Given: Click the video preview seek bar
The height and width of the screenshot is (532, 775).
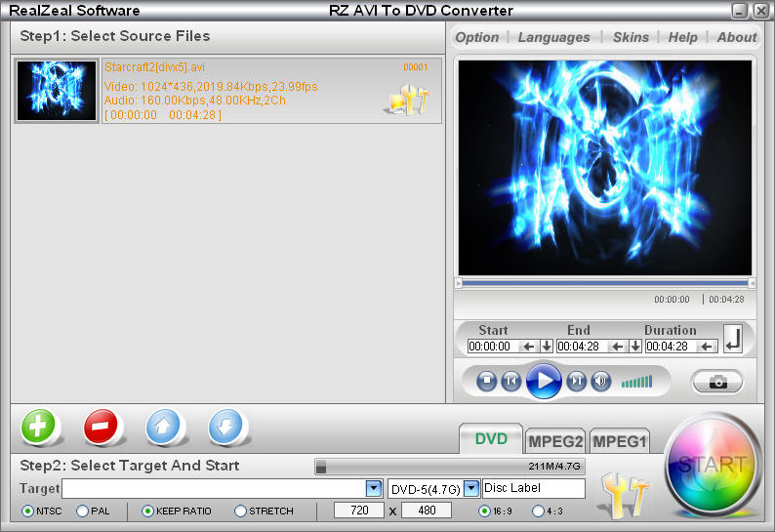Looking at the screenshot, I should [603, 283].
